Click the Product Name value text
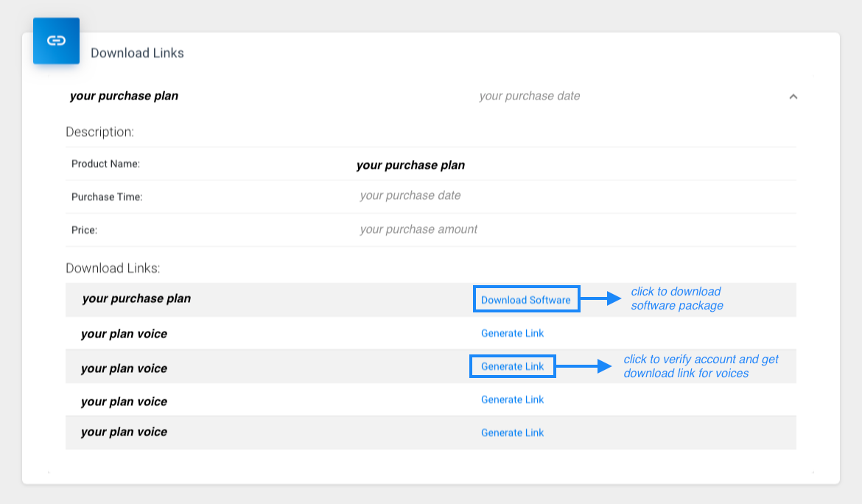The height and width of the screenshot is (504, 862). coord(410,165)
